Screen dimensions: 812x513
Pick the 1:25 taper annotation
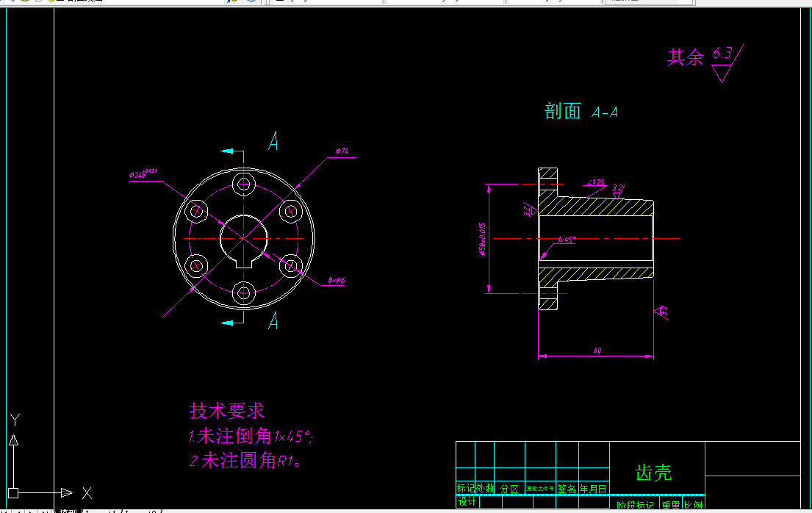(595, 182)
